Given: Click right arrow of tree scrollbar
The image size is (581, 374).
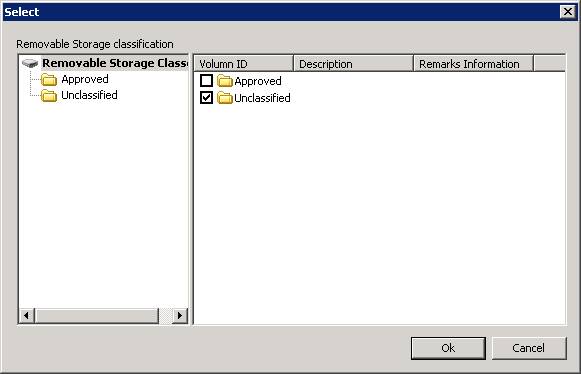Looking at the screenshot, I should tap(180, 315).
